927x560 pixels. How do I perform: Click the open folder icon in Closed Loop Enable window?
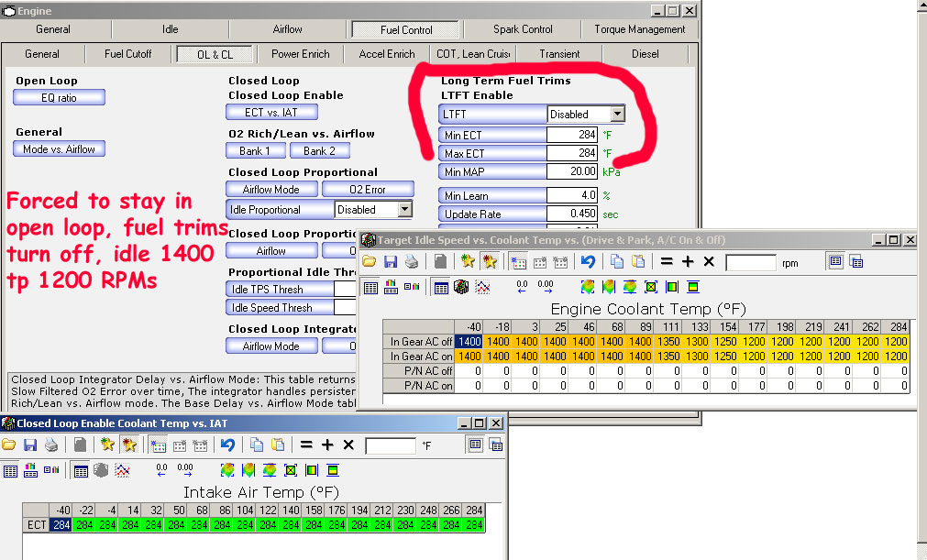[10, 445]
